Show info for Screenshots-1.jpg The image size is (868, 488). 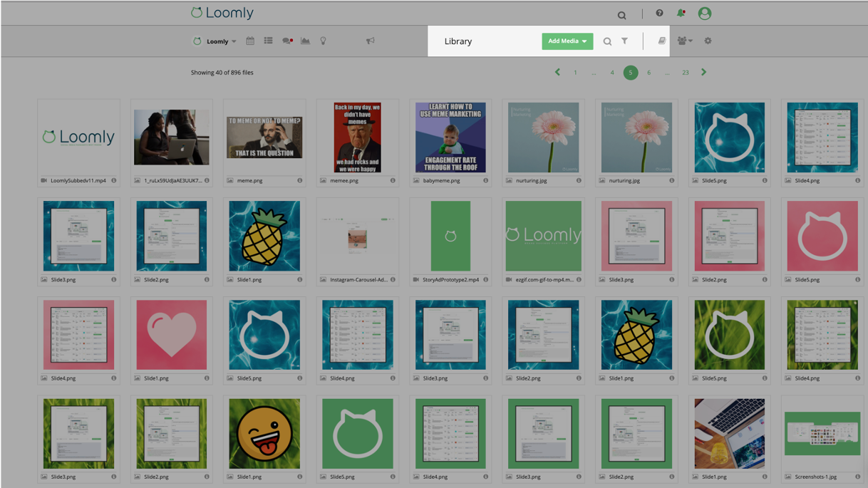[x=857, y=477]
